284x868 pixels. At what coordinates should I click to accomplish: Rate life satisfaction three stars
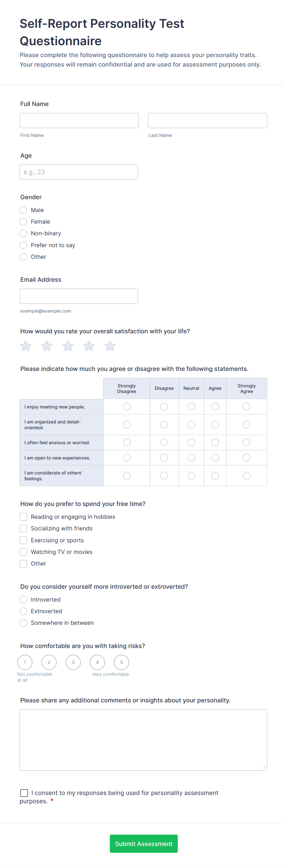[x=68, y=346]
